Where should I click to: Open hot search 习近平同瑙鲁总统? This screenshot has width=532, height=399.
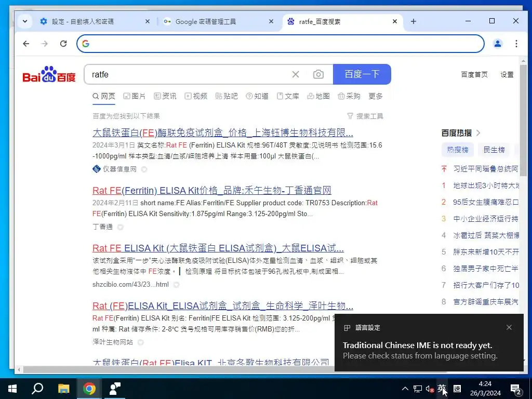486,169
